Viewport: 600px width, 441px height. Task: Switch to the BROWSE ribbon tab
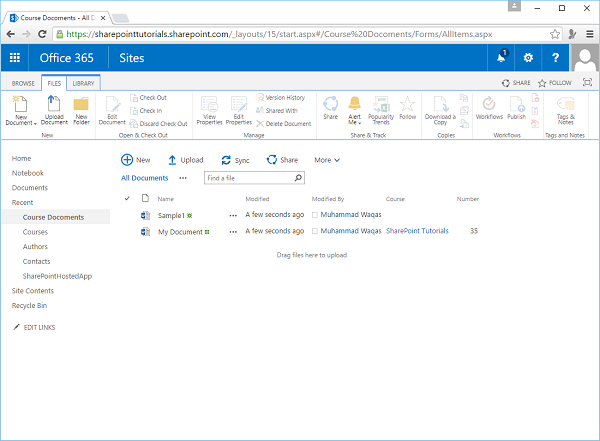pyautogui.click(x=23, y=83)
